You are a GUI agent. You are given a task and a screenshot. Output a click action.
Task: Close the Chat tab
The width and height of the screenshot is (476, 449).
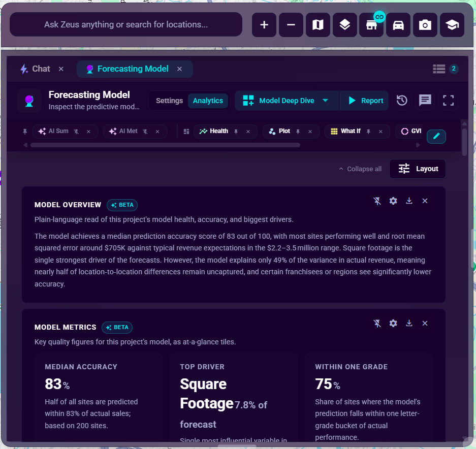[x=61, y=69]
